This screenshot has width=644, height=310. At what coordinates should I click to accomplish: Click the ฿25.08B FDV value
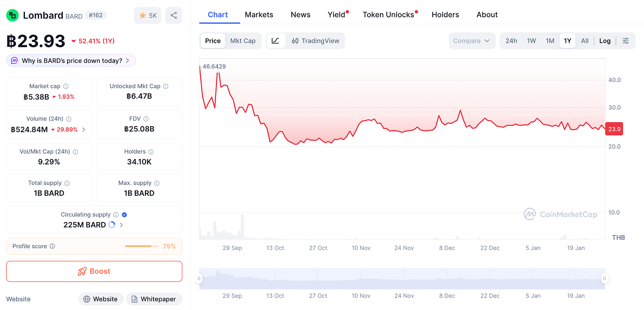pyautogui.click(x=139, y=129)
